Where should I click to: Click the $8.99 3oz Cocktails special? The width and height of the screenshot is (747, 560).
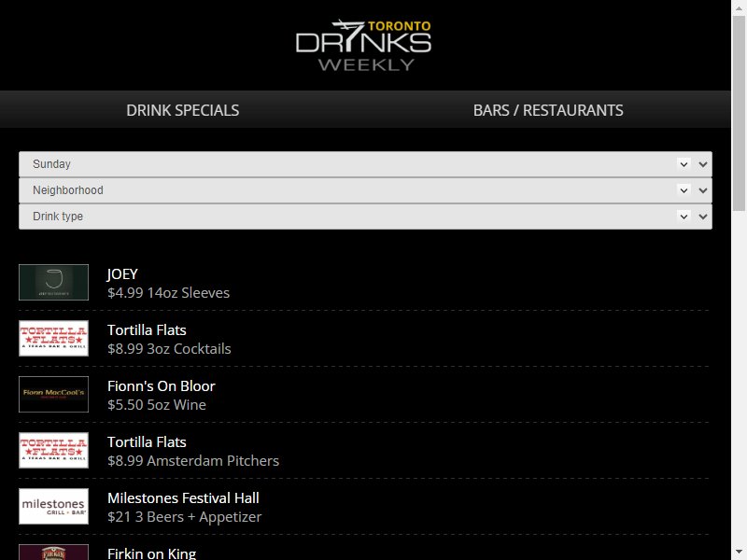coord(169,348)
